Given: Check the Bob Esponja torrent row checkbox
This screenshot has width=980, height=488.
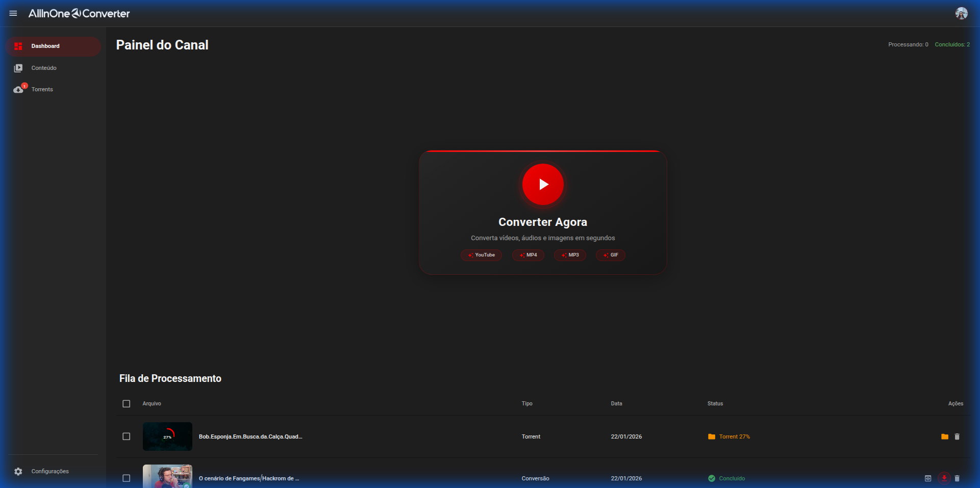Looking at the screenshot, I should tap(127, 436).
